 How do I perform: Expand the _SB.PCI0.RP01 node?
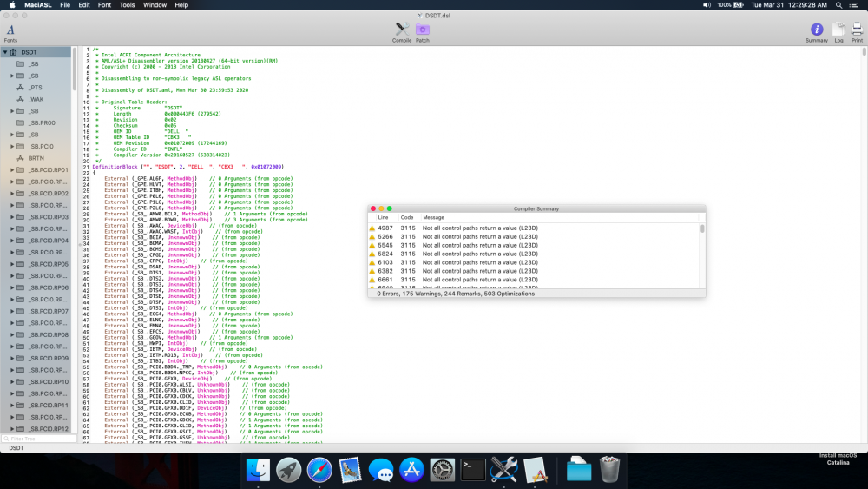pyautogui.click(x=12, y=170)
